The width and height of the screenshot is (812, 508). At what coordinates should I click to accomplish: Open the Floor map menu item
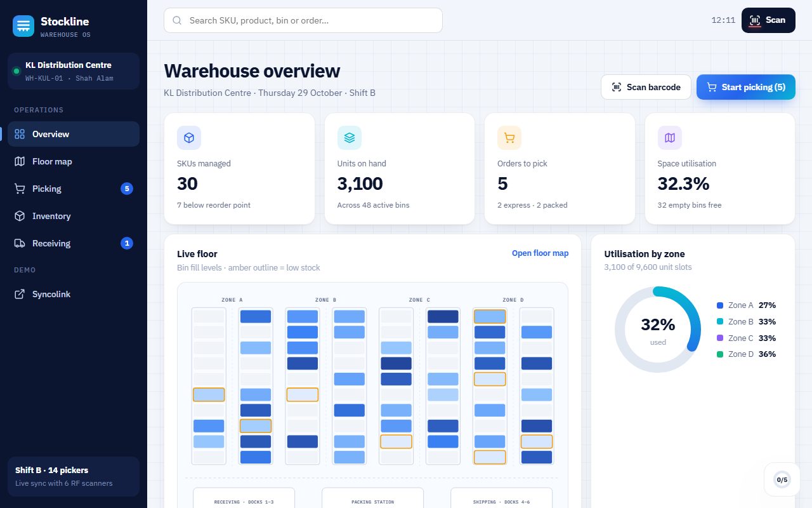(74, 161)
